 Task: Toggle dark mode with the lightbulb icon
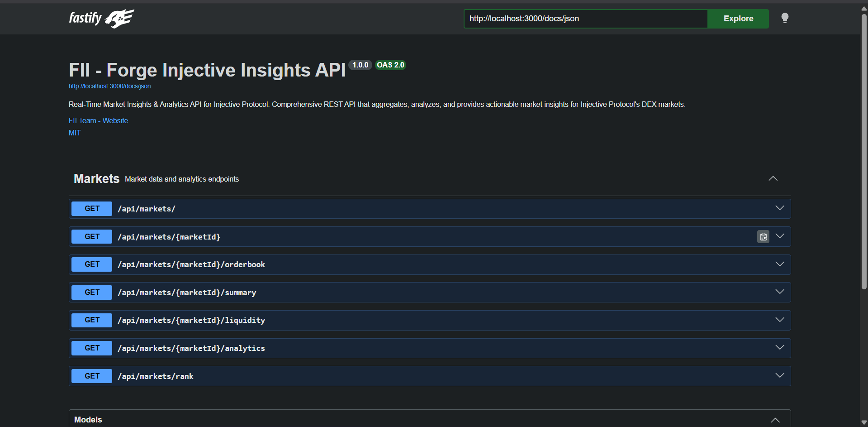click(x=785, y=18)
